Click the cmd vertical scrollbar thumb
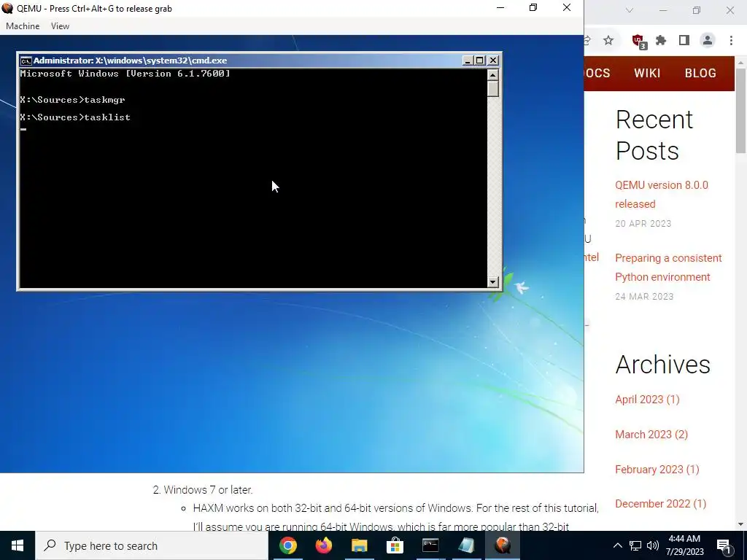Image resolution: width=747 pixels, height=560 pixels. (493, 88)
